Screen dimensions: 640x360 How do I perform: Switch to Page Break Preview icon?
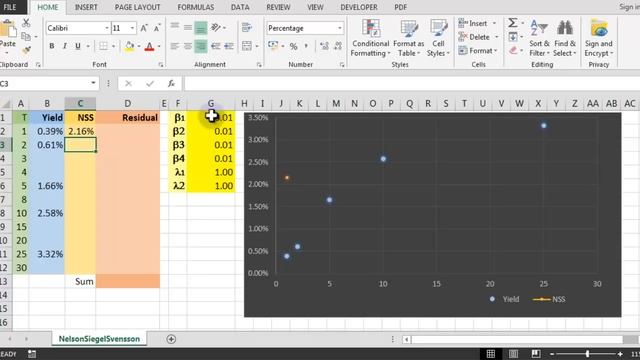tap(536, 354)
